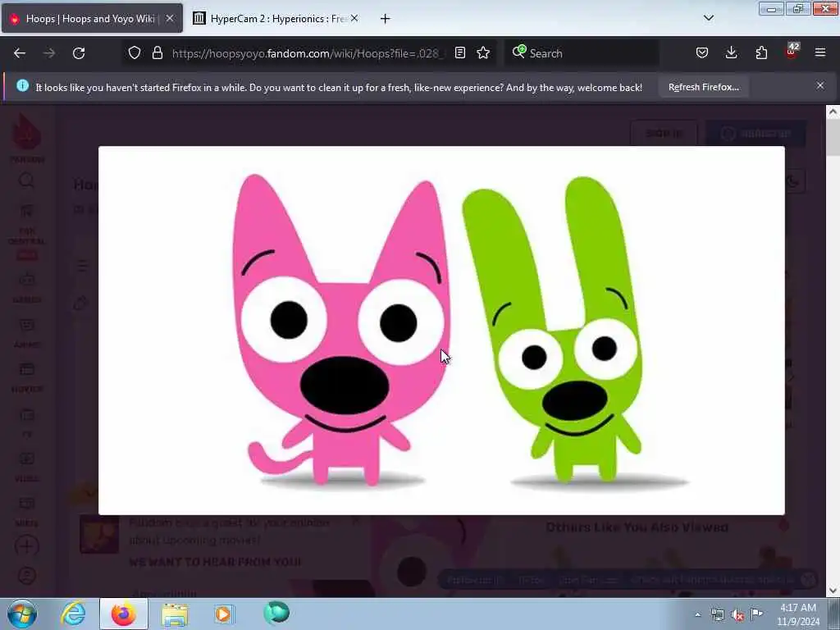The image size is (840, 630).
Task: Open the Extensions puzzle icon
Action: pos(761,52)
